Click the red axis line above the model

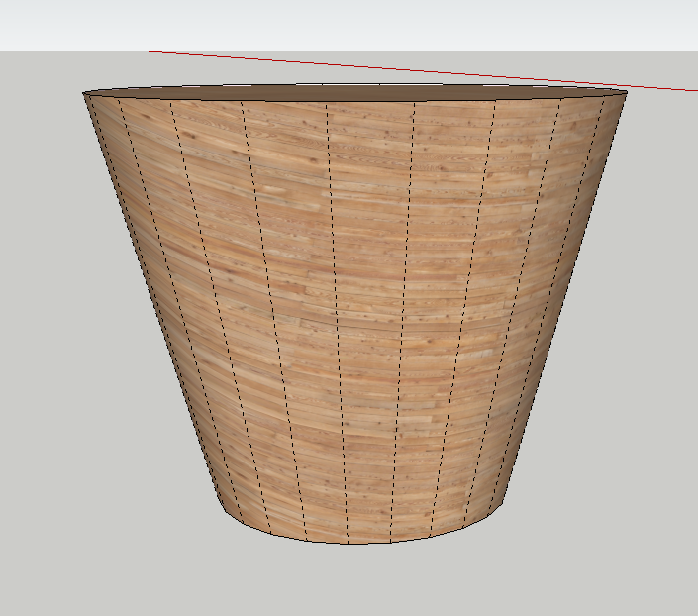396,68
